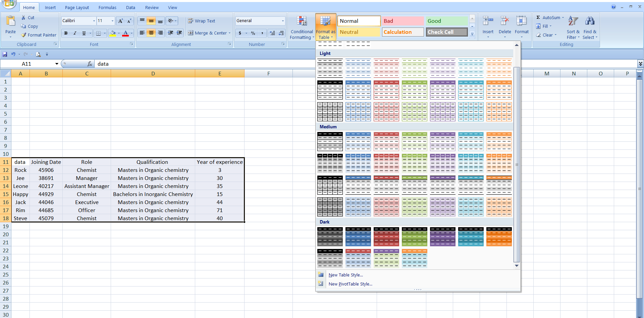Expand Merge & Center dropdown arrow
The height and width of the screenshot is (318, 644).
(x=229, y=33)
